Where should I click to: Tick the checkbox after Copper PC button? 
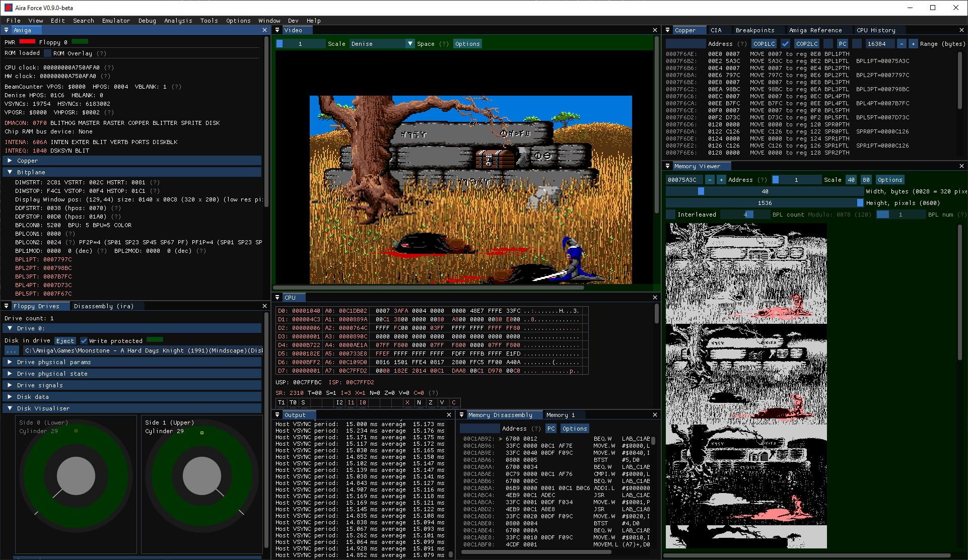point(857,44)
